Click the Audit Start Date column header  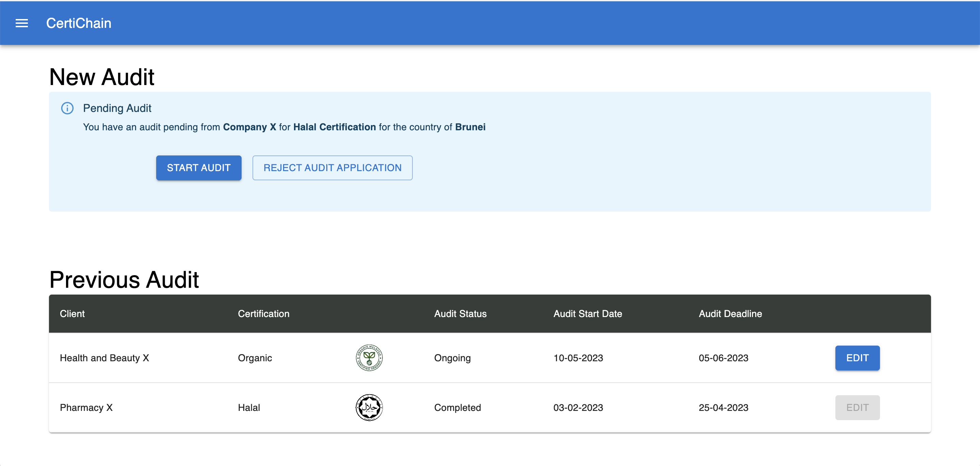[x=587, y=314]
